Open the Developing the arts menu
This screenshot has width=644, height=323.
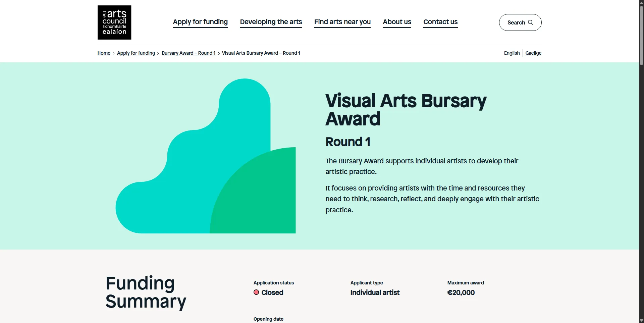click(271, 22)
